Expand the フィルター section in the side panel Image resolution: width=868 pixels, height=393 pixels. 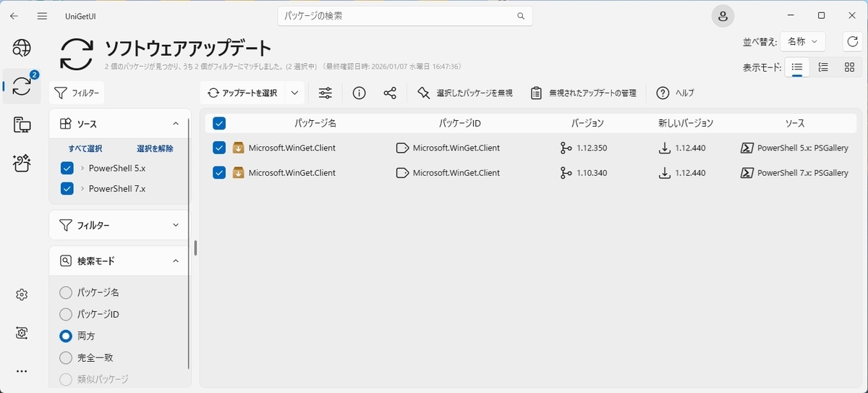(x=176, y=225)
